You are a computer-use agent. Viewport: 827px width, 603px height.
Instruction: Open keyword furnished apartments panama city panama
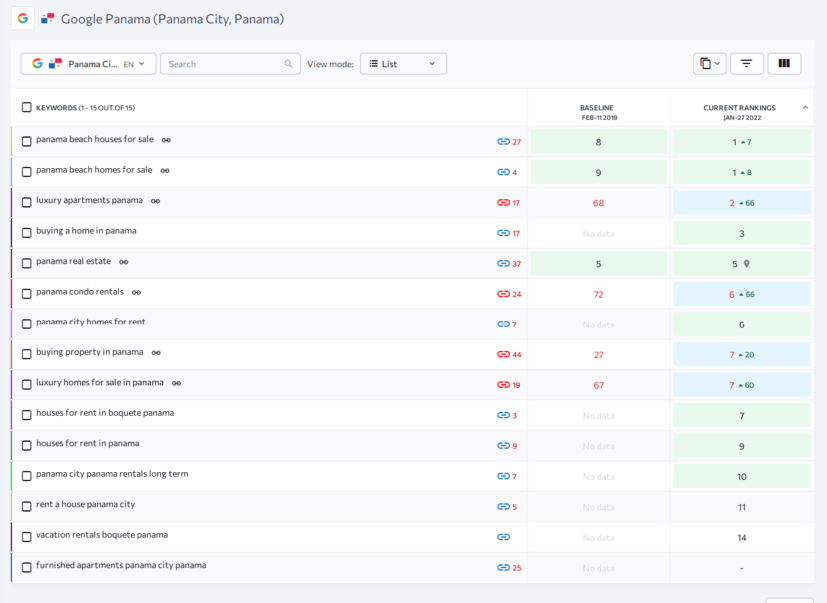121,565
